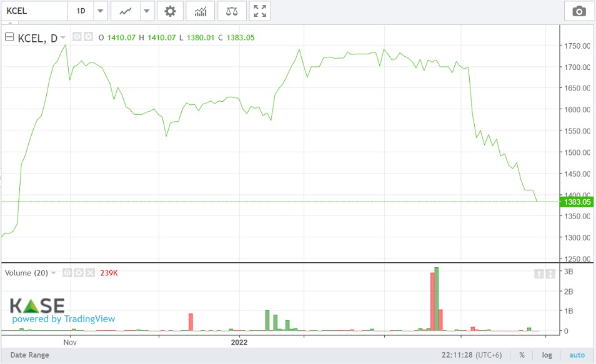The height and width of the screenshot is (364, 596).
Task: Click the 2022 label on time axis
Action: [239, 342]
